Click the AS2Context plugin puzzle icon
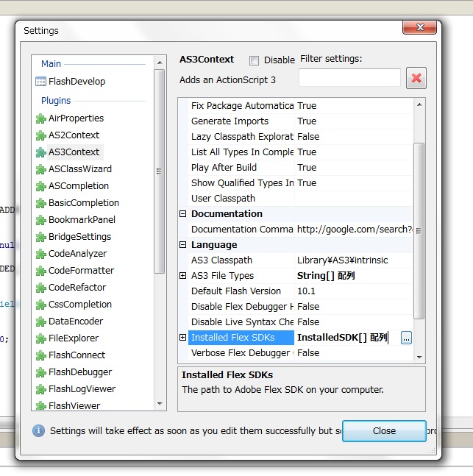 pyautogui.click(x=40, y=135)
